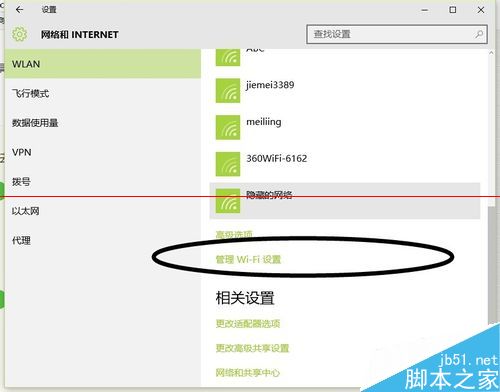500x392 pixels.
Task: Open 管理 Wi-Fi 设置 link
Action: pyautogui.click(x=248, y=259)
